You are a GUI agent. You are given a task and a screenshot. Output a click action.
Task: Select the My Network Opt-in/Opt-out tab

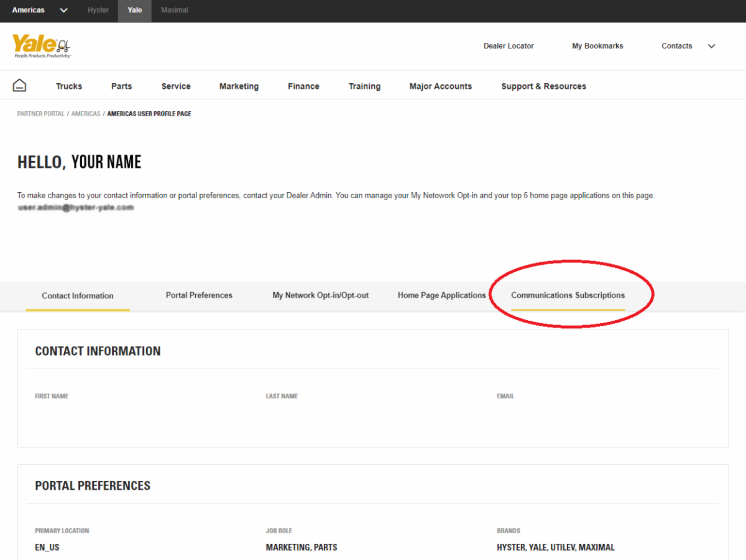320,295
